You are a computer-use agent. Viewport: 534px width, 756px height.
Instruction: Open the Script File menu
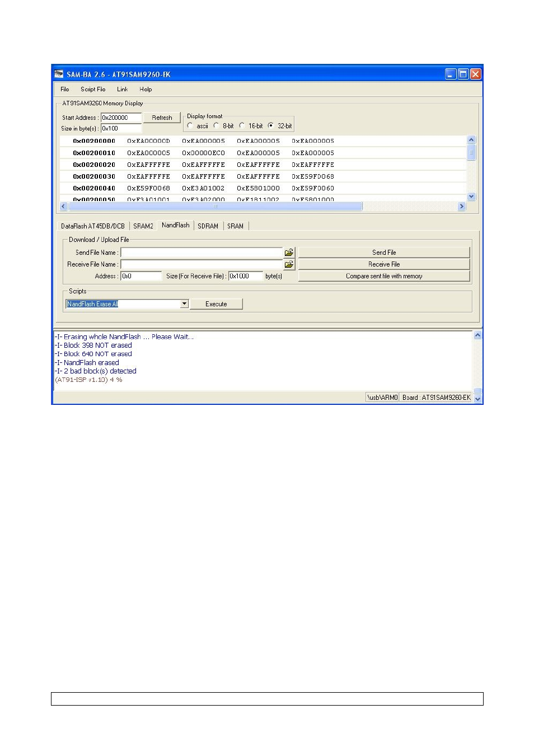coord(93,89)
